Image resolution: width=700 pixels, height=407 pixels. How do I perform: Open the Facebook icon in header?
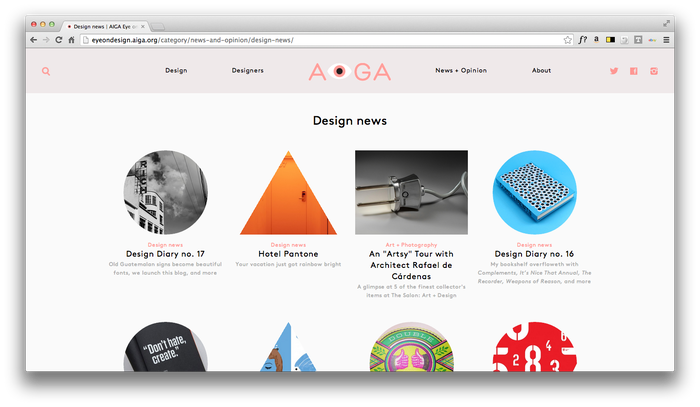pos(634,71)
